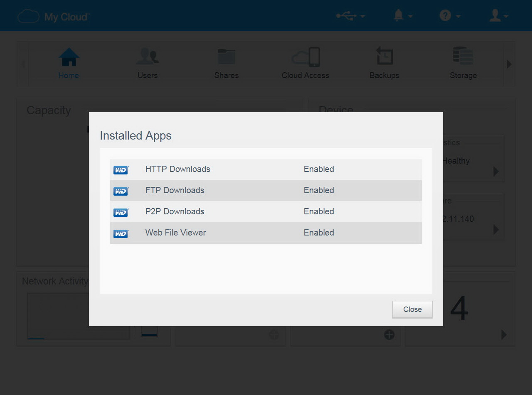The width and height of the screenshot is (532, 395).
Task: Open the user account dropdown
Action: point(498,16)
